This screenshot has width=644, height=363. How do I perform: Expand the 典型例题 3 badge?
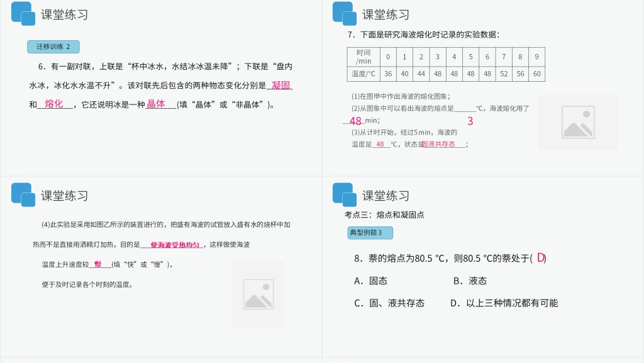370,232
